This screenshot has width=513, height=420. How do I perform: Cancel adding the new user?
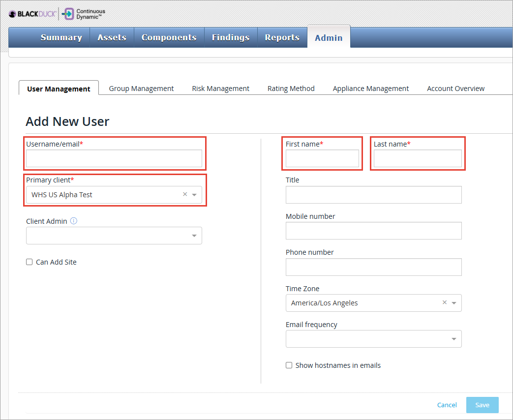(x=447, y=405)
